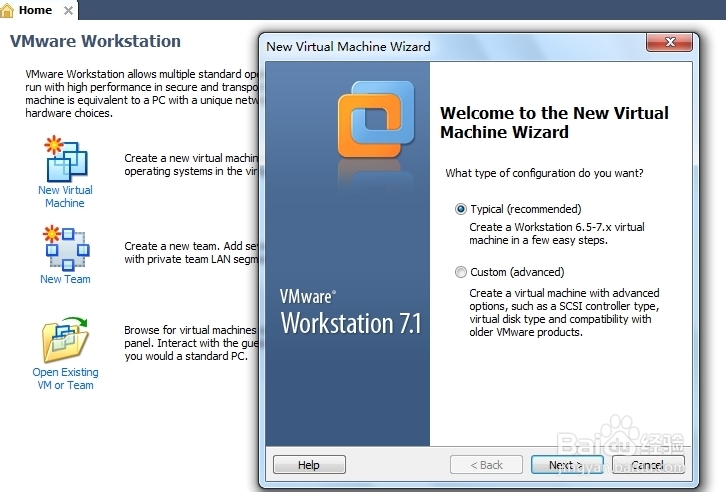726x492 pixels.
Task: Click 'What type of configuration do you want?' text
Action: tap(544, 173)
